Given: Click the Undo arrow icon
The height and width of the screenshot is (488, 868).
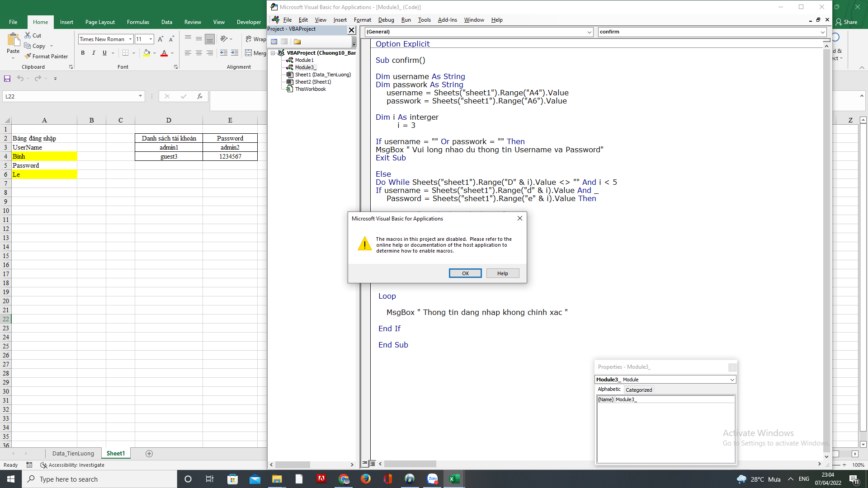Looking at the screenshot, I should [20, 78].
